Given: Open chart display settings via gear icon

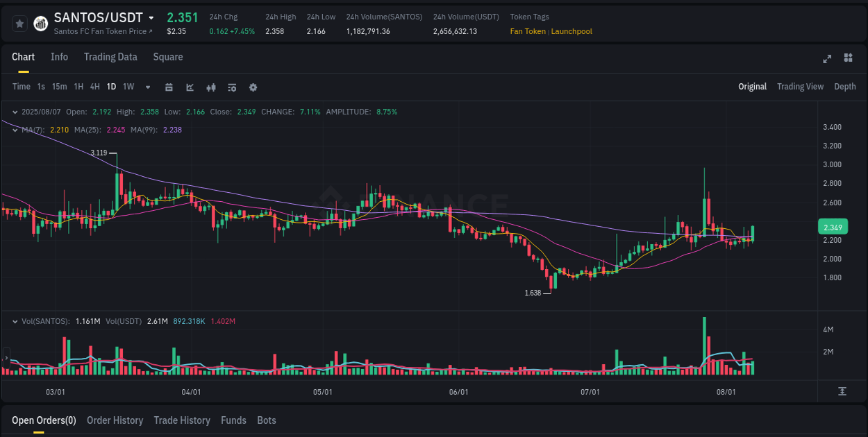Looking at the screenshot, I should point(253,87).
